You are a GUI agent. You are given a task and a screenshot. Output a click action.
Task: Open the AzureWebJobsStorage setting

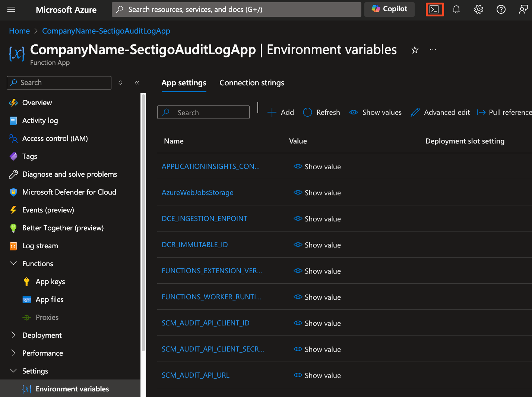[x=197, y=192]
